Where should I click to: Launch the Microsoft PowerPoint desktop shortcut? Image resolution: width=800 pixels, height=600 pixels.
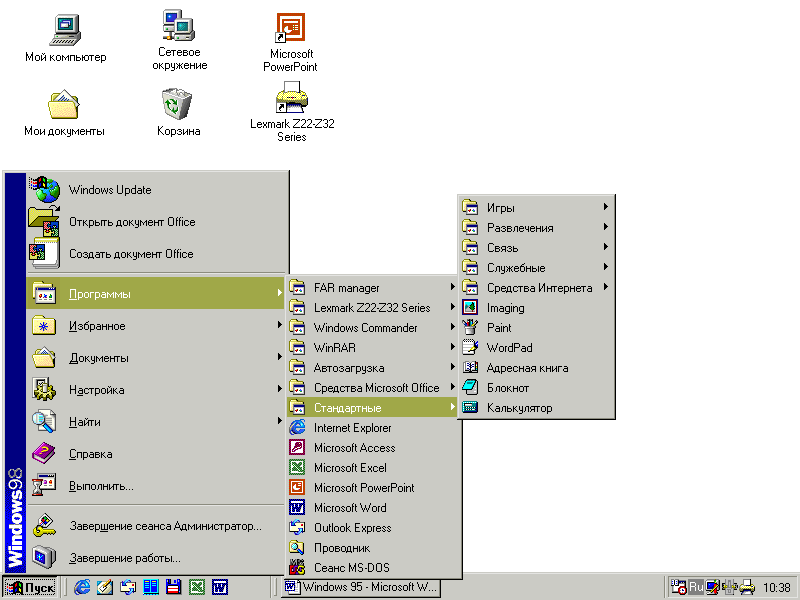pos(290,42)
